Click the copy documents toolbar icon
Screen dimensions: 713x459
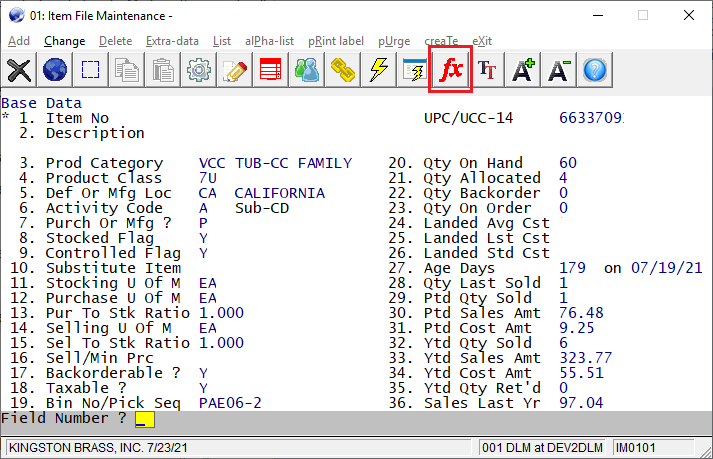pos(126,70)
